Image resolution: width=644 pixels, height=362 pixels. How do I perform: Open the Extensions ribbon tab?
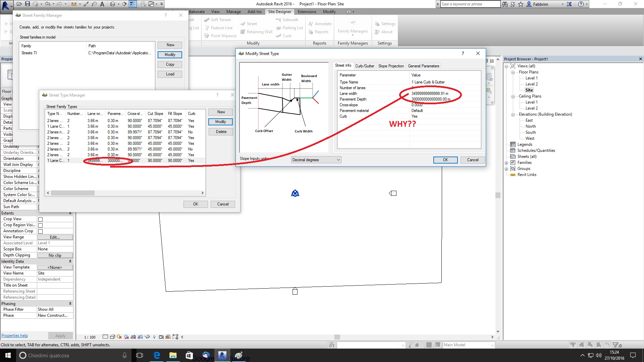(307, 11)
